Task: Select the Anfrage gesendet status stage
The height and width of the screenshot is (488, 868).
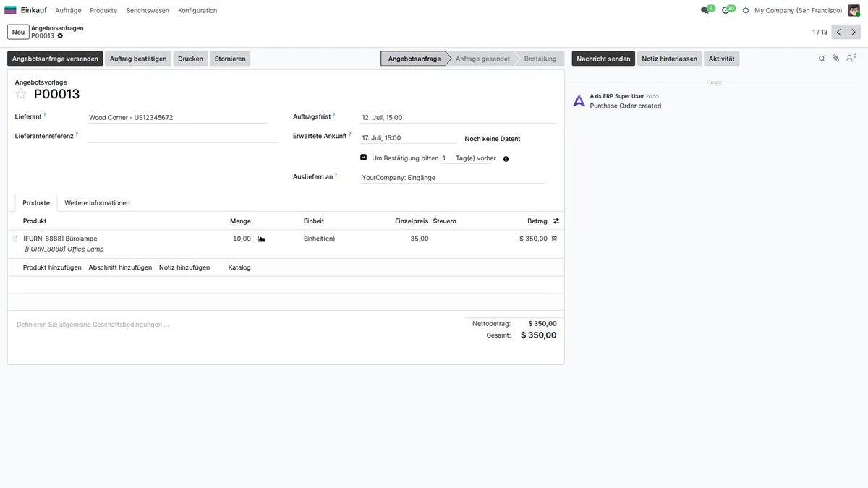Action: click(482, 59)
